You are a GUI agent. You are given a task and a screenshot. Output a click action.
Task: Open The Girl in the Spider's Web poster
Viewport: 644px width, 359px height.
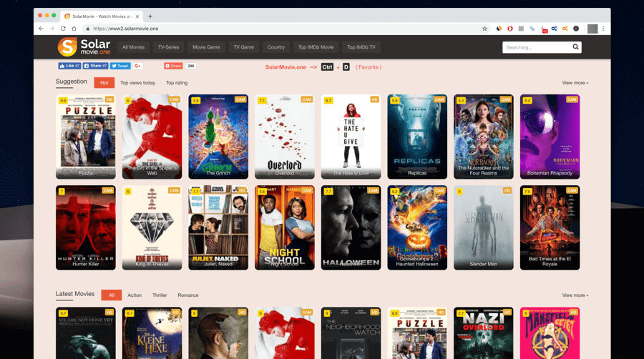(x=152, y=137)
